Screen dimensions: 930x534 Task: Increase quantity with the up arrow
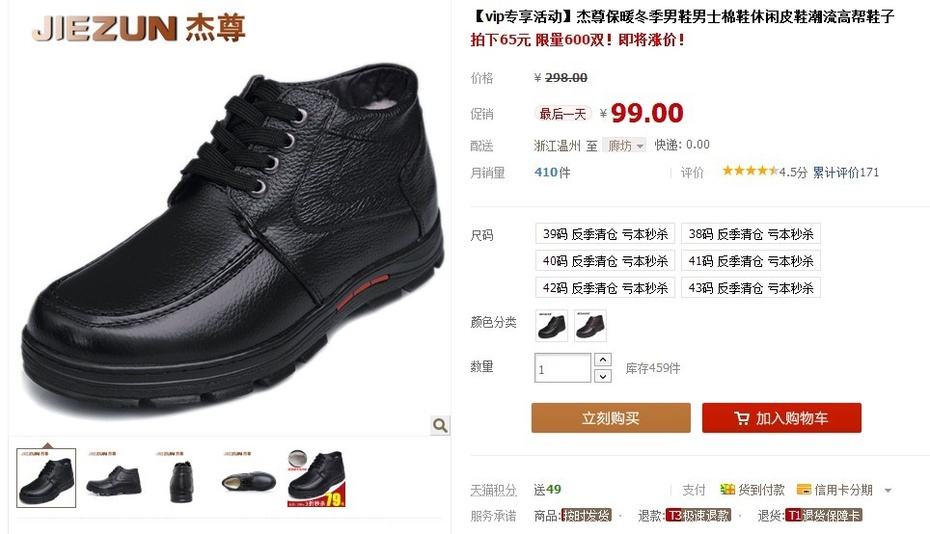(603, 360)
